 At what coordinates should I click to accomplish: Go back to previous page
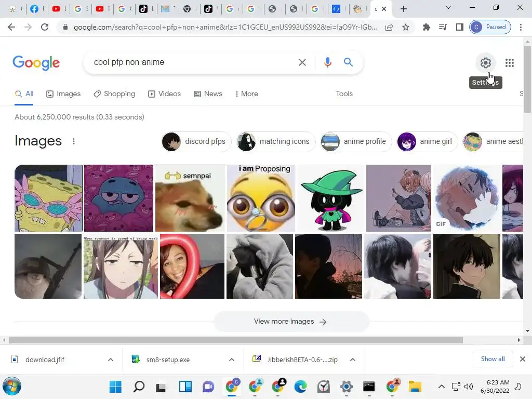[11, 27]
